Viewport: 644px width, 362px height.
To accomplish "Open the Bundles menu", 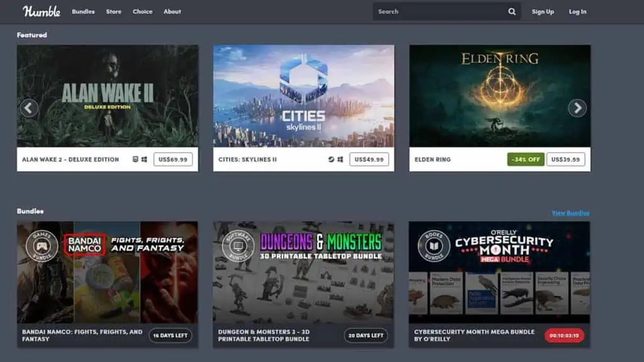I will (x=83, y=11).
